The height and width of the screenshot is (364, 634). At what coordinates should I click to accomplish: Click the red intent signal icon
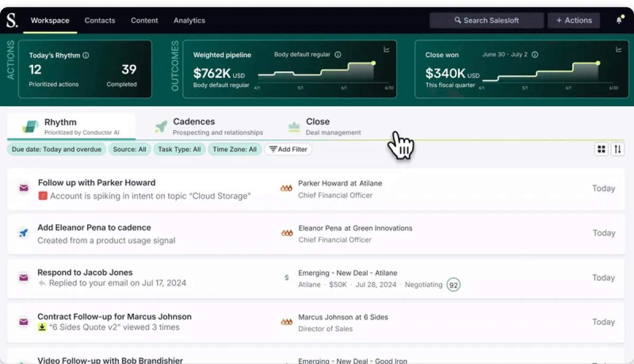point(43,196)
